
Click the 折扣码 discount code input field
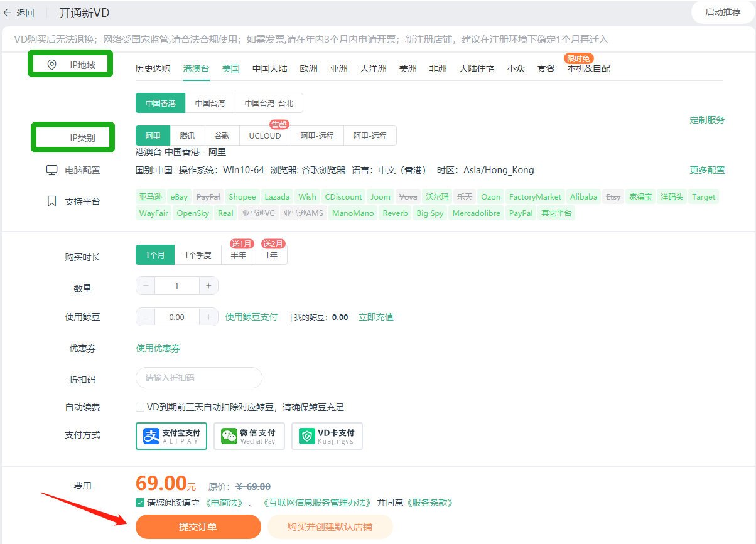199,378
